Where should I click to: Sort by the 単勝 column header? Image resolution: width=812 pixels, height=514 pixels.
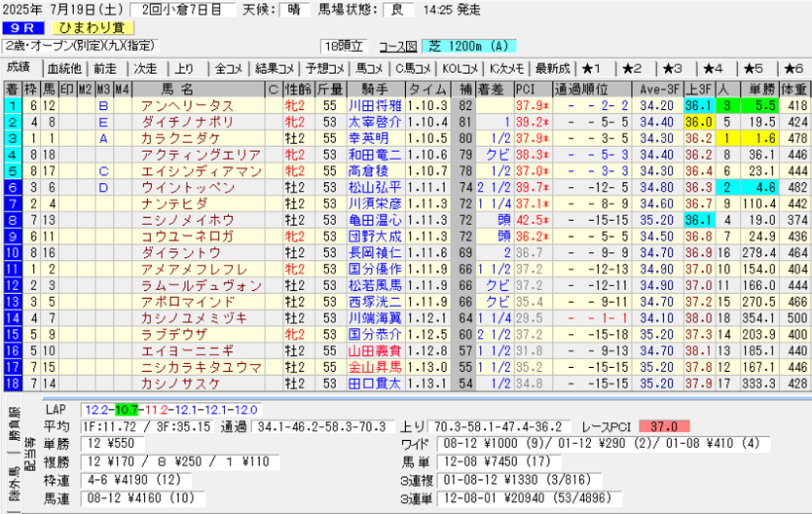point(758,89)
